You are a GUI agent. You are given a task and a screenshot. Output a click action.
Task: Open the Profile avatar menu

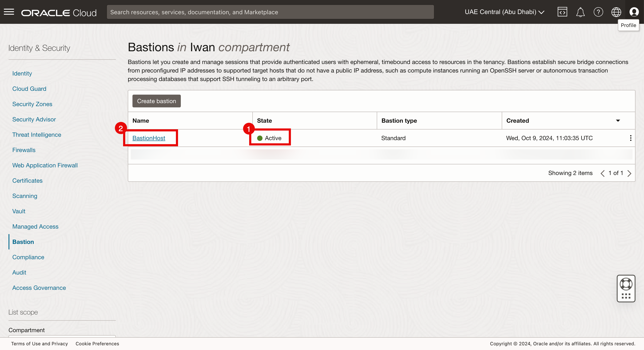tap(634, 12)
